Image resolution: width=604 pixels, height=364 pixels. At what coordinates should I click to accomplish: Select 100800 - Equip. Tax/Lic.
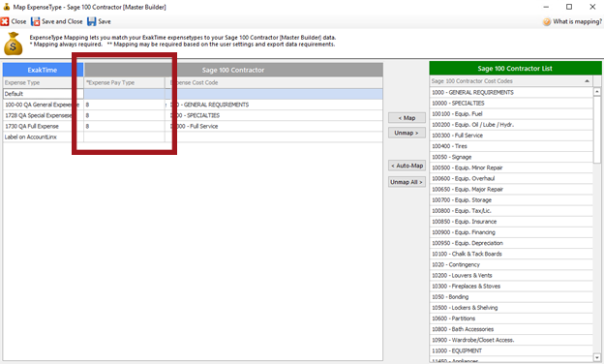(511, 211)
